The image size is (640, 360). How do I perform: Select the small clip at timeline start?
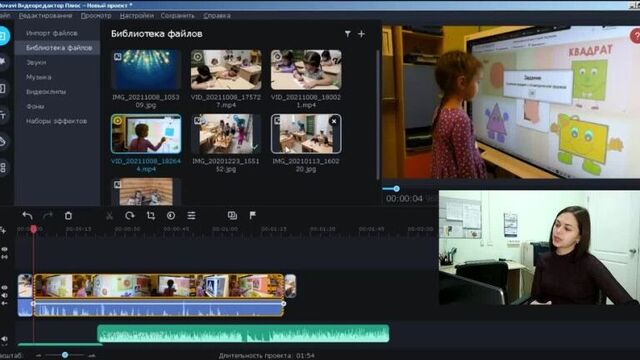(25, 286)
